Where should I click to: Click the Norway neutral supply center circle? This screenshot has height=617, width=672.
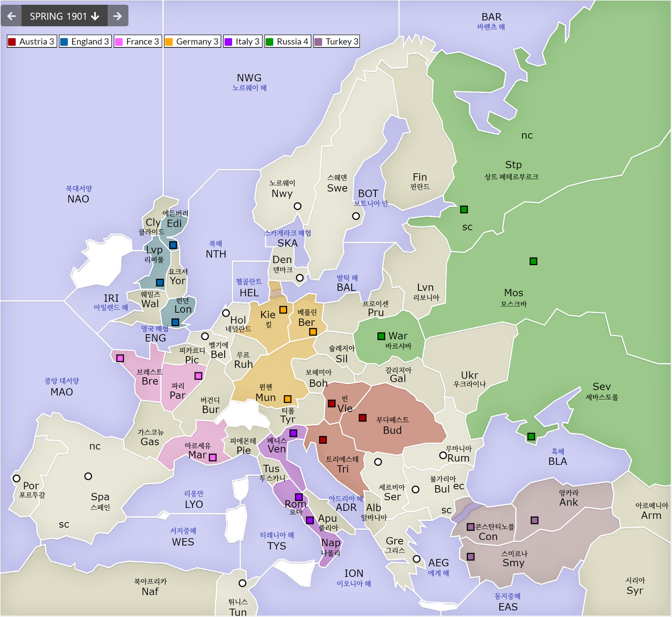(298, 206)
